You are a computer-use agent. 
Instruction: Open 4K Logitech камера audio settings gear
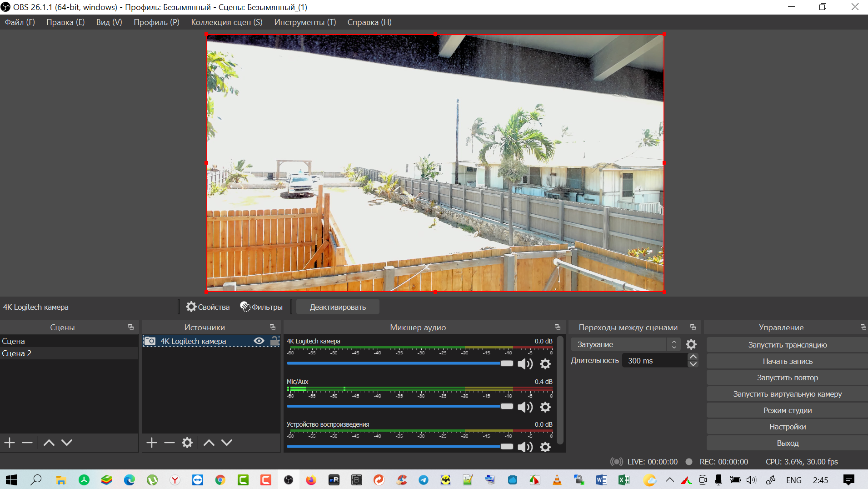pyautogui.click(x=545, y=364)
